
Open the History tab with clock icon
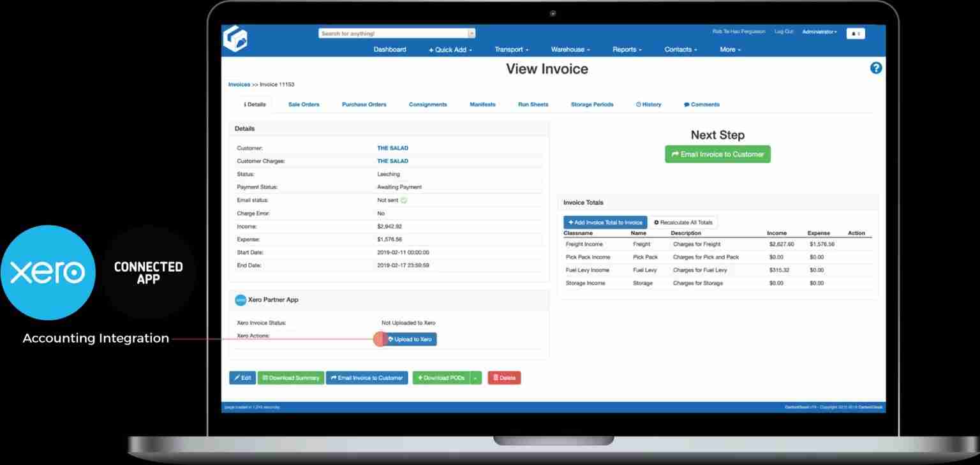pos(648,105)
